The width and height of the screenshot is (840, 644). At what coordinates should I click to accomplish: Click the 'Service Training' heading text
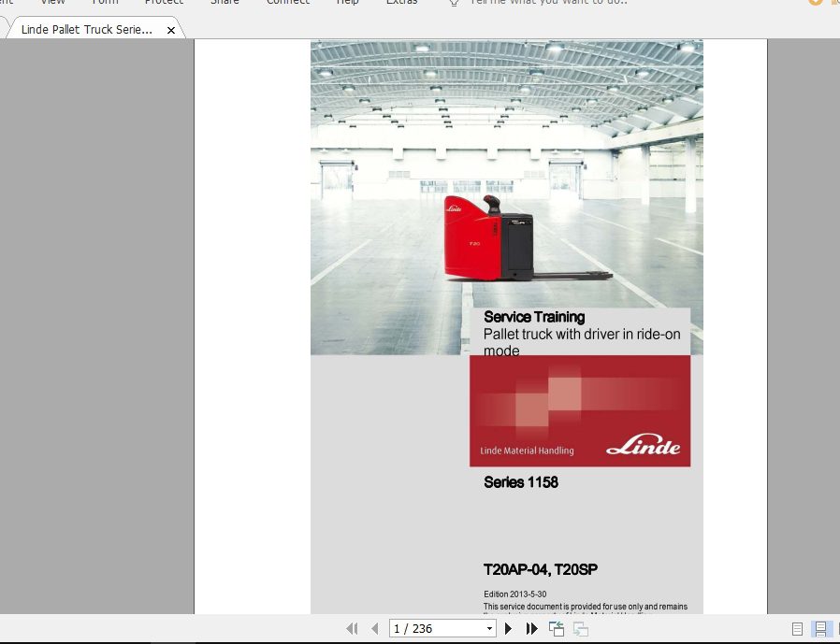click(534, 317)
